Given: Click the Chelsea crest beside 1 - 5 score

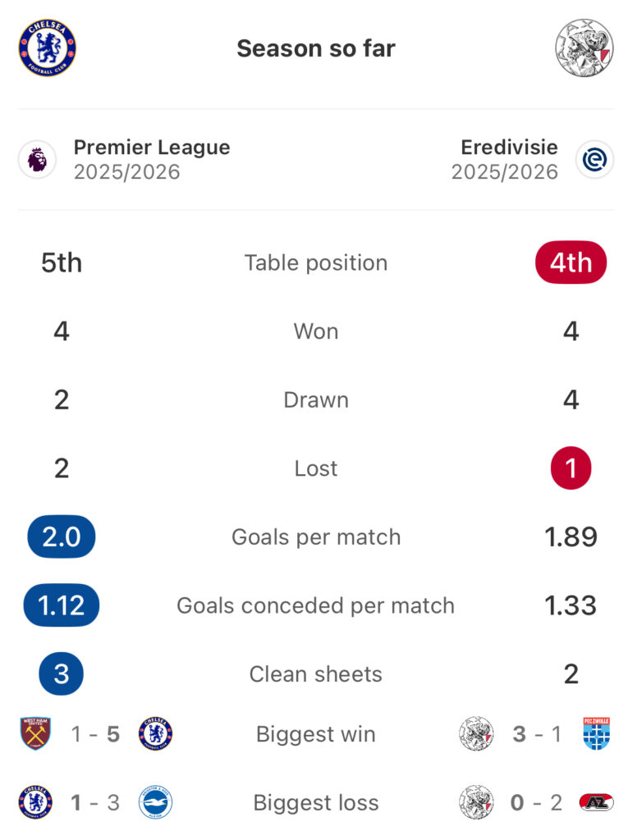Looking at the screenshot, I should (x=155, y=733).
